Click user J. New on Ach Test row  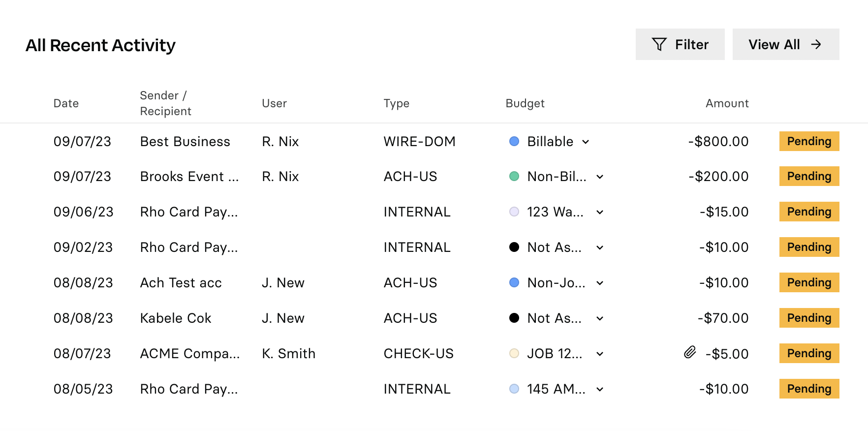click(283, 283)
